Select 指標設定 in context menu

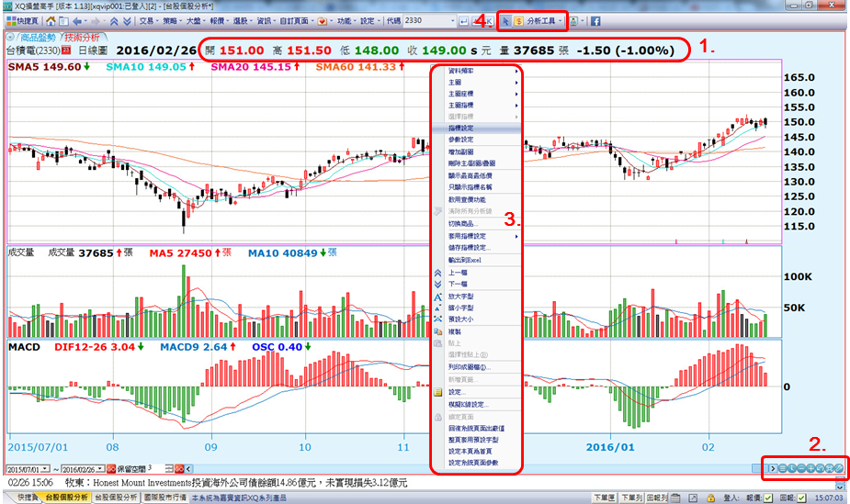[477, 129]
